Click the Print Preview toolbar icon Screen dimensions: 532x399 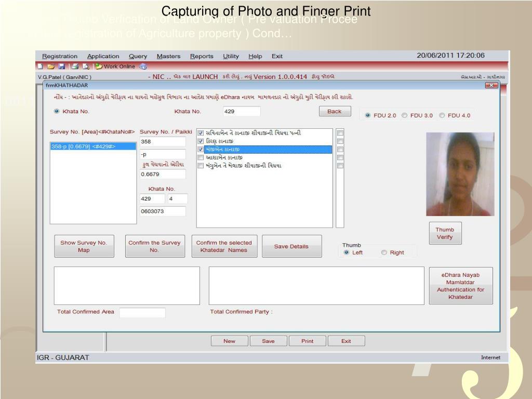point(86,66)
